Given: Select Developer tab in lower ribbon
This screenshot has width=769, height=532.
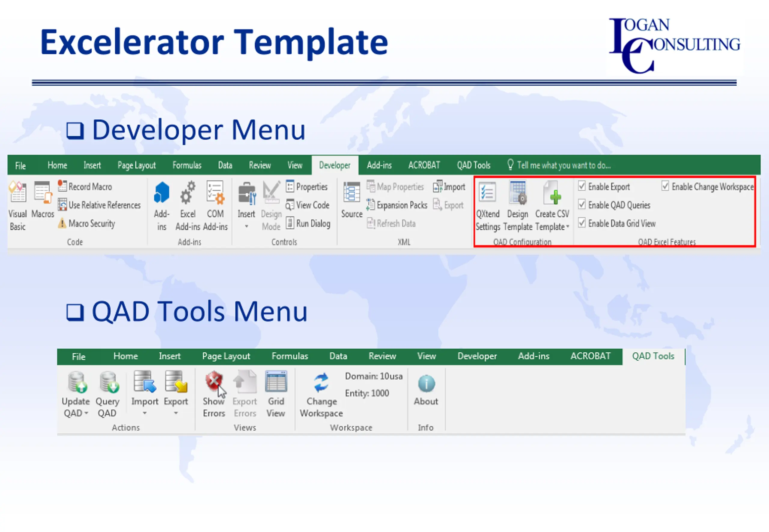Looking at the screenshot, I should click(x=477, y=356).
